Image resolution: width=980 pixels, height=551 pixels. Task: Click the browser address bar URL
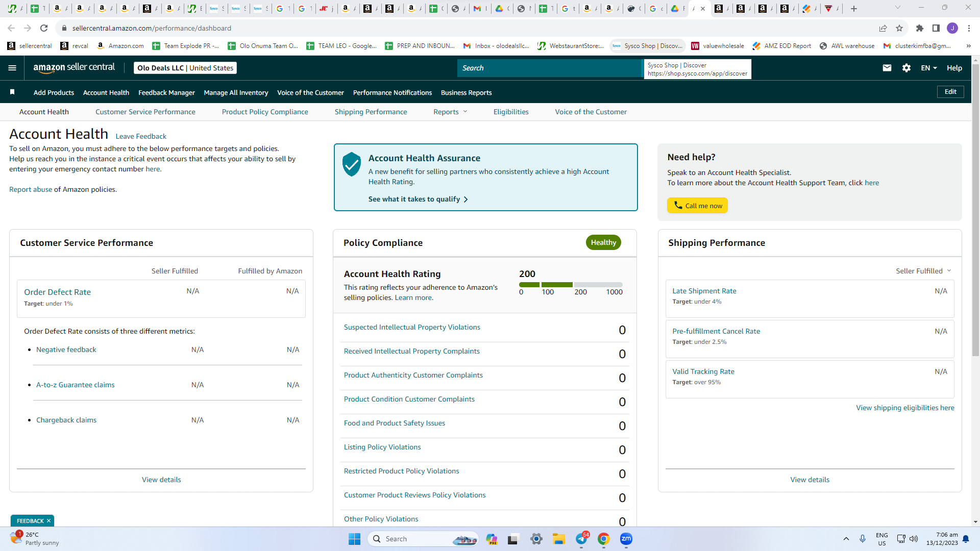(x=152, y=28)
